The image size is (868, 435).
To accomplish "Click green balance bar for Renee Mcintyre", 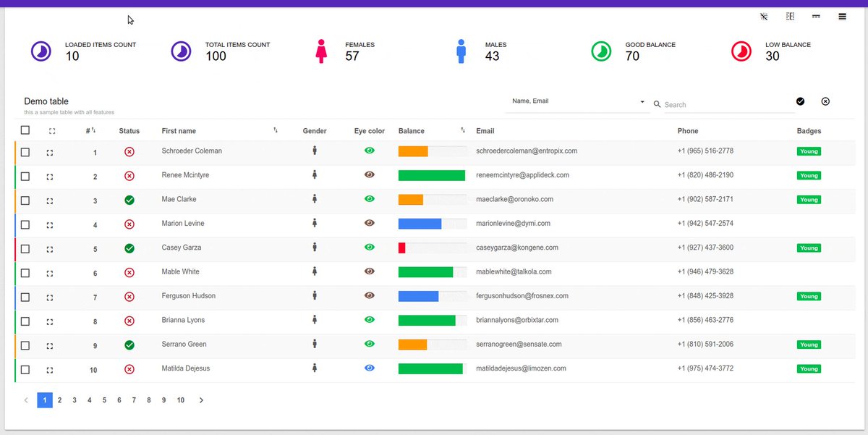I will 432,175.
